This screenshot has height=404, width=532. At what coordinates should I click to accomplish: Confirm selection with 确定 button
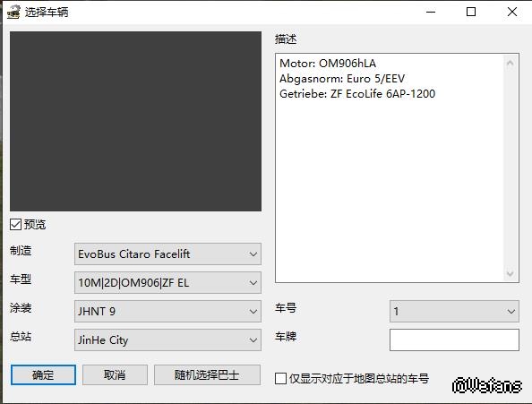43,374
